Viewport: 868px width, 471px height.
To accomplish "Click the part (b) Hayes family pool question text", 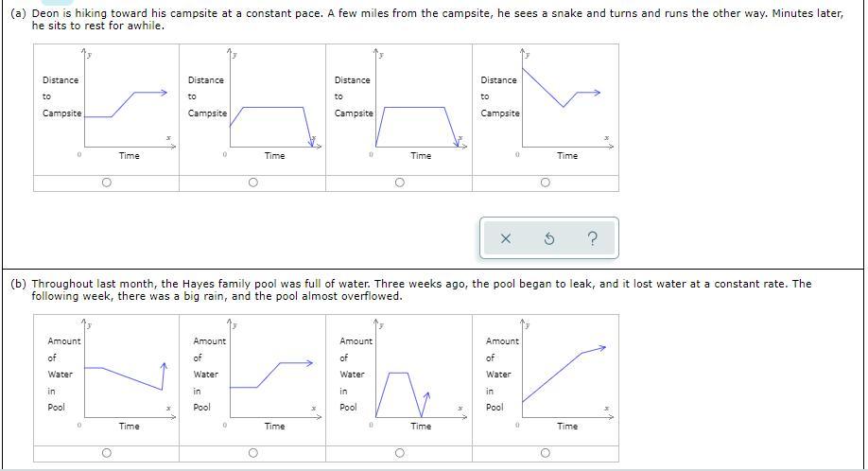I will click(411, 290).
